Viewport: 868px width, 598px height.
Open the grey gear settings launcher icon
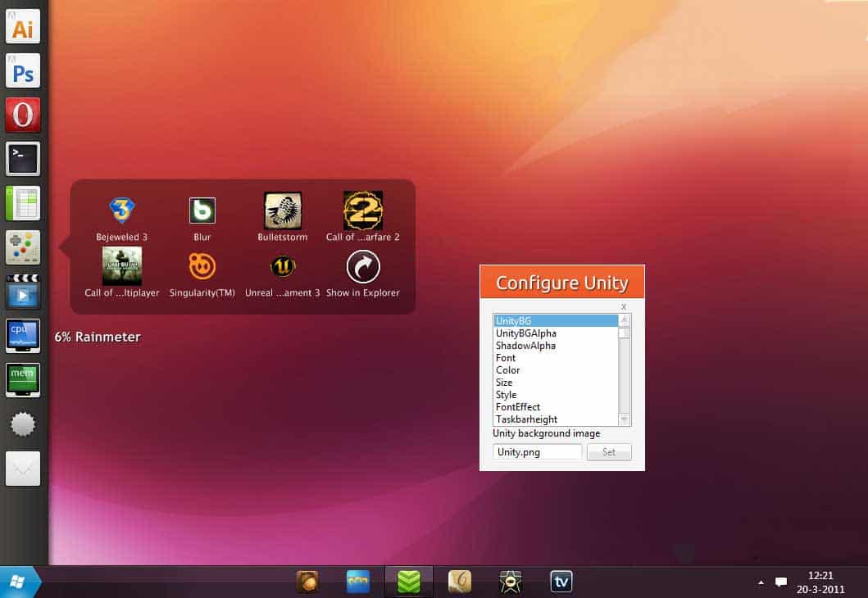pos(23,424)
